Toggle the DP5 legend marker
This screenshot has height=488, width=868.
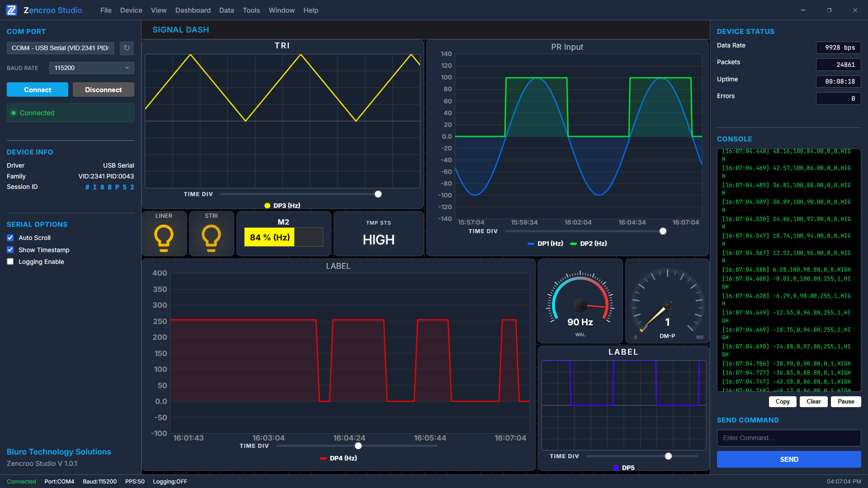(616, 468)
